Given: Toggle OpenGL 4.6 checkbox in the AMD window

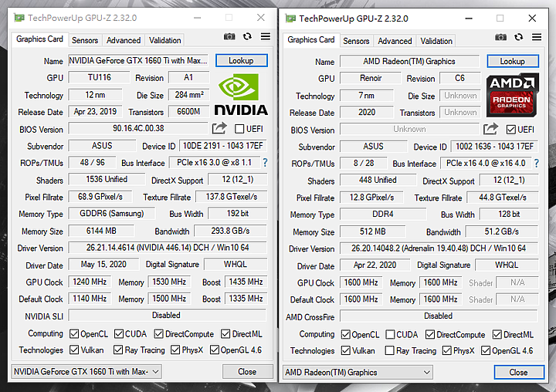Looking at the screenshot, I should click(x=486, y=351).
